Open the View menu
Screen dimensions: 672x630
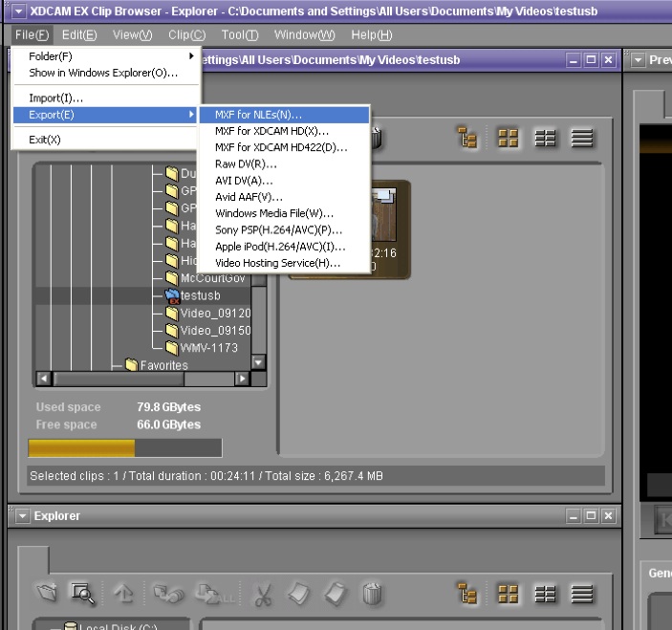click(x=133, y=34)
